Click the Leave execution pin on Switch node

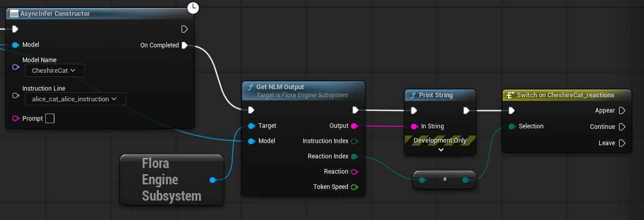coord(622,143)
